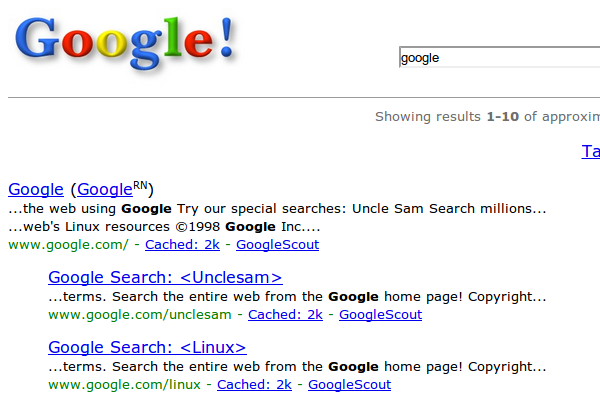View Cached: 2k for www.google.com/
Viewport: 600px width, 400px height.
point(182,245)
